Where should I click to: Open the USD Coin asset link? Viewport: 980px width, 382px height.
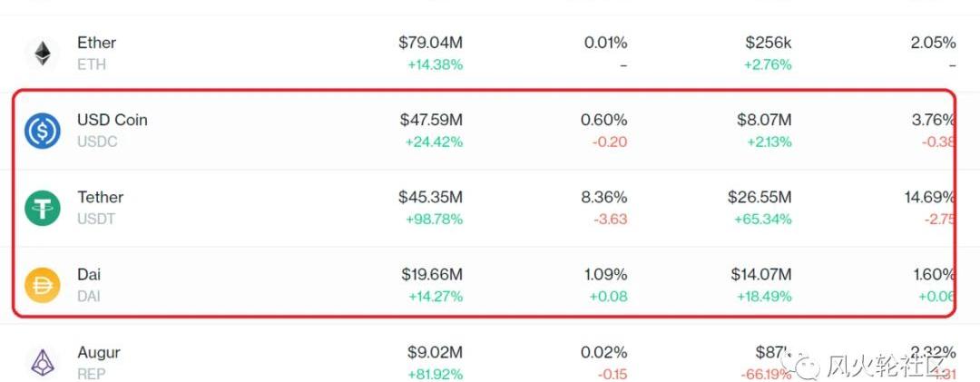tap(112, 120)
